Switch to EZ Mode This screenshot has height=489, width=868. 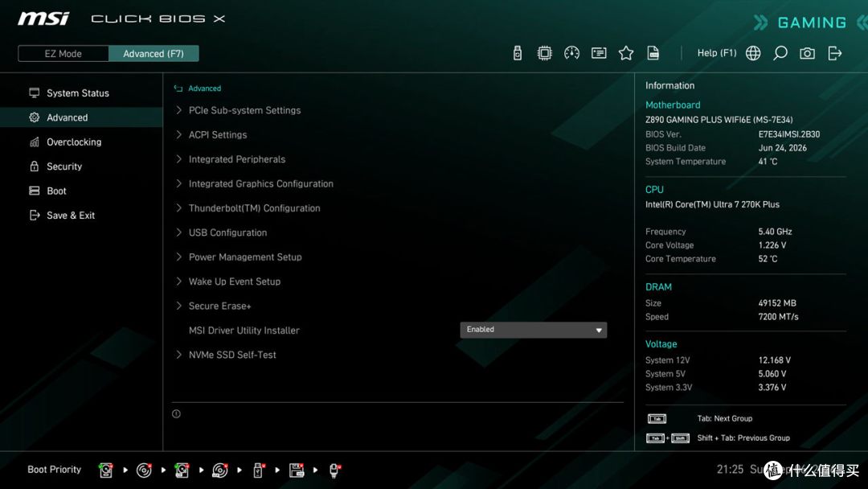(63, 54)
